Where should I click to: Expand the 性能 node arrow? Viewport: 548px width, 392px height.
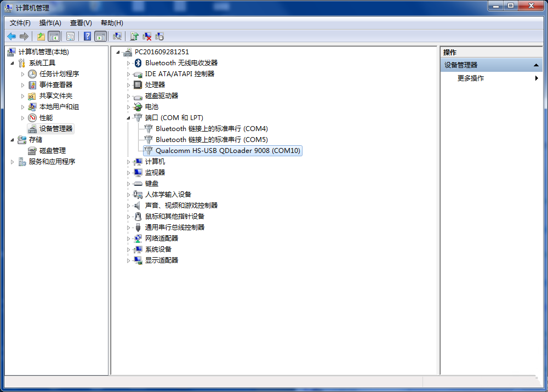click(22, 118)
